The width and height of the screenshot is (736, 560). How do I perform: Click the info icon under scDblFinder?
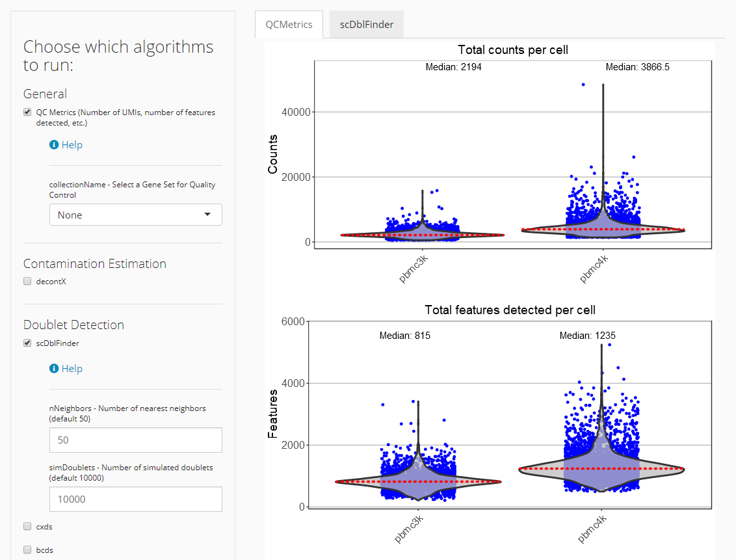coord(54,369)
